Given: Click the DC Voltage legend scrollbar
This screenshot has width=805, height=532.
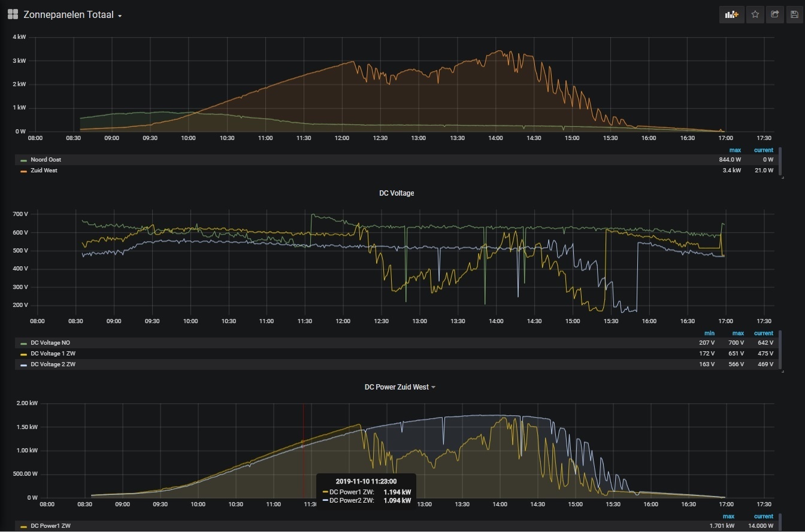Looking at the screenshot, I should [x=781, y=350].
